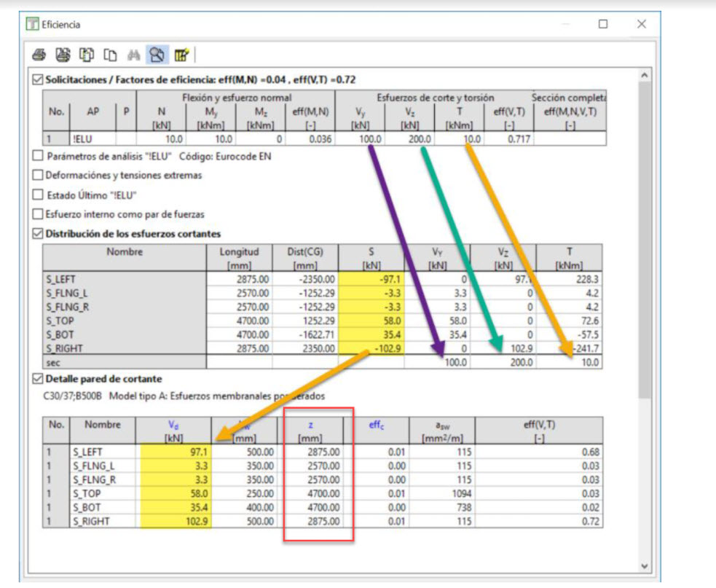Uncheck Solicitaciones / Factores de eficiencia section
This screenshot has height=588, width=716.
[38, 79]
